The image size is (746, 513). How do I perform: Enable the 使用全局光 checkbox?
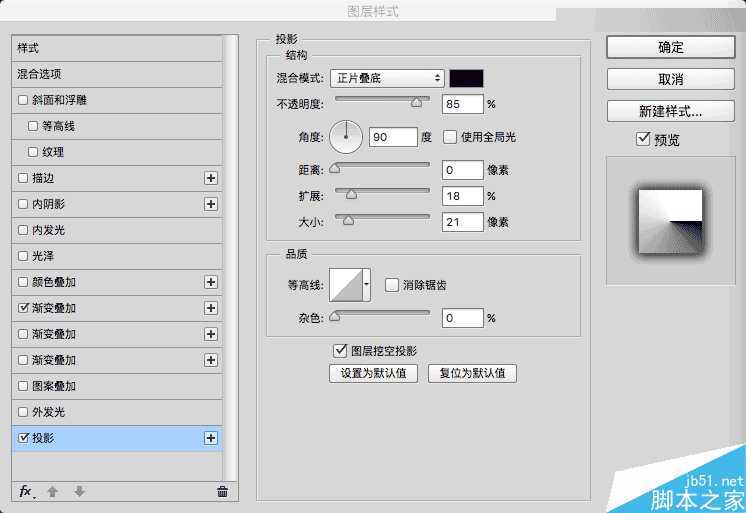(450, 137)
